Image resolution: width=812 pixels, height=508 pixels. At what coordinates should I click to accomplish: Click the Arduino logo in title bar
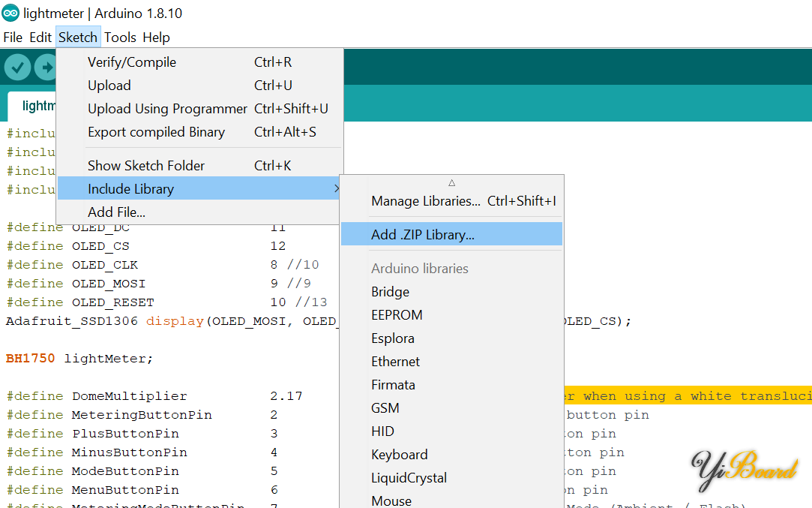tap(10, 14)
